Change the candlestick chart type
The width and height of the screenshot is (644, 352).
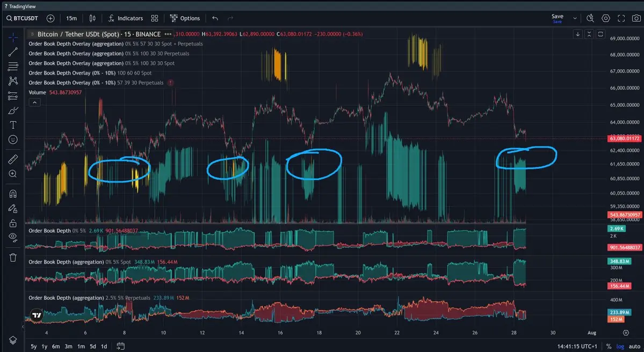coord(92,18)
